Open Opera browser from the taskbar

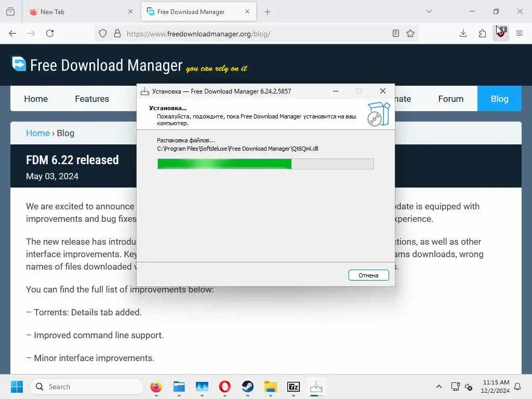(x=224, y=387)
